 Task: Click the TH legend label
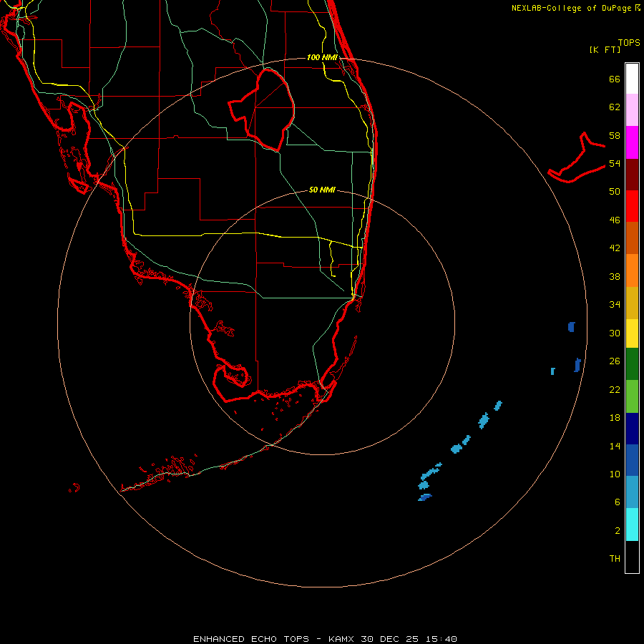pos(615,559)
